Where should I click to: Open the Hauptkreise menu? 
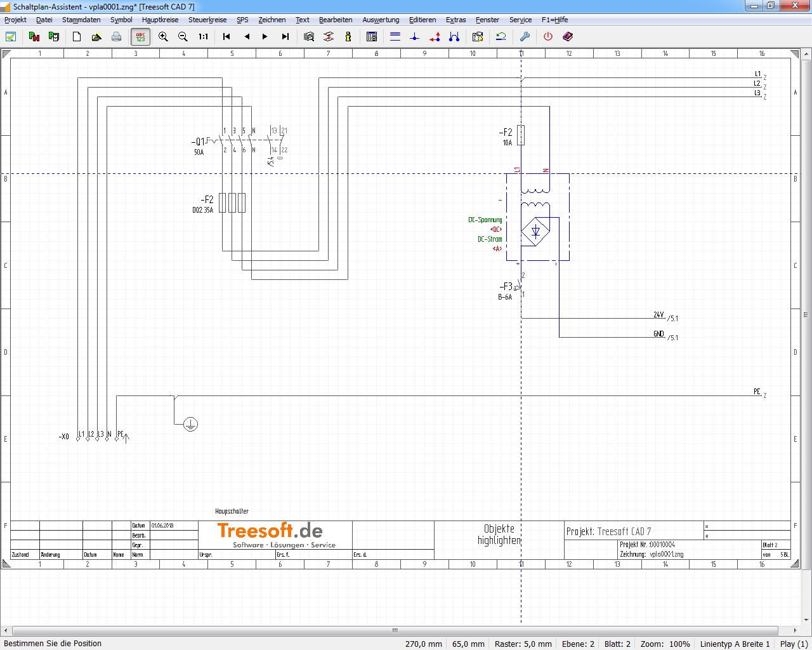(x=160, y=20)
